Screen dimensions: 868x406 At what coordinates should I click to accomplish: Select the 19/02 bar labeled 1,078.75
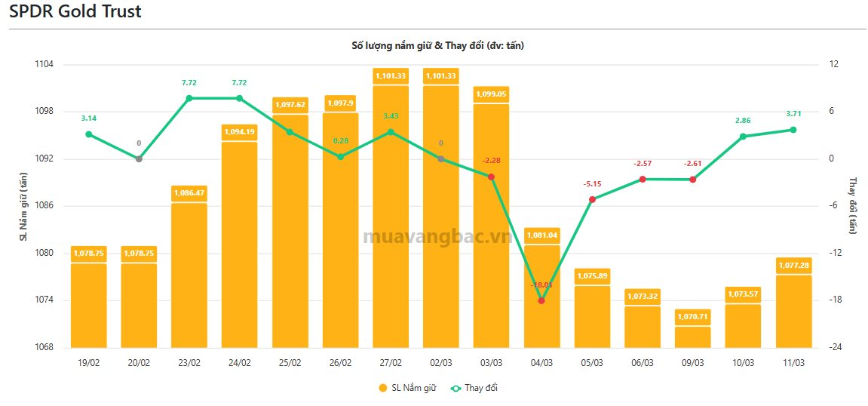point(89,306)
